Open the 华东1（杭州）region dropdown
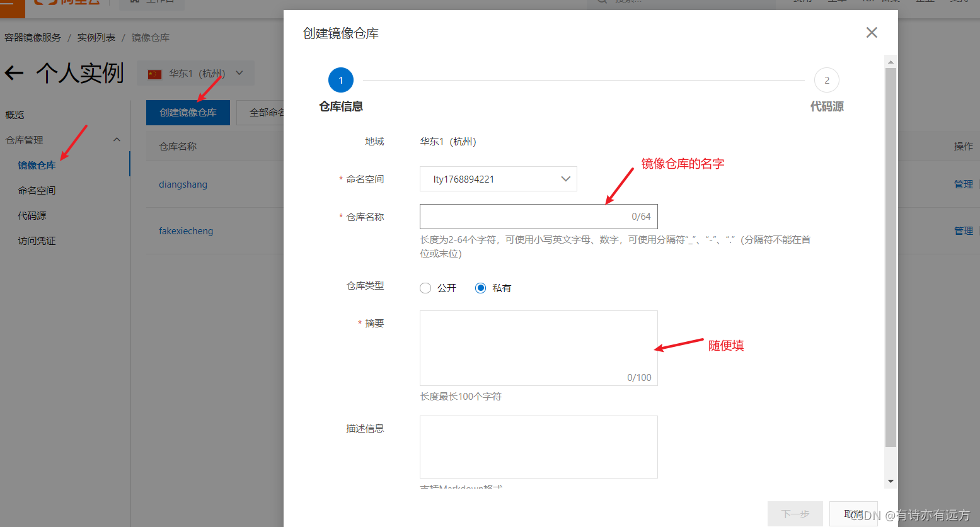 coord(195,72)
